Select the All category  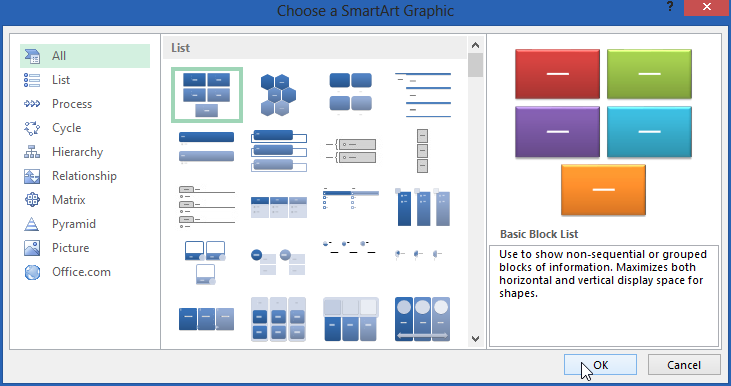click(x=85, y=56)
